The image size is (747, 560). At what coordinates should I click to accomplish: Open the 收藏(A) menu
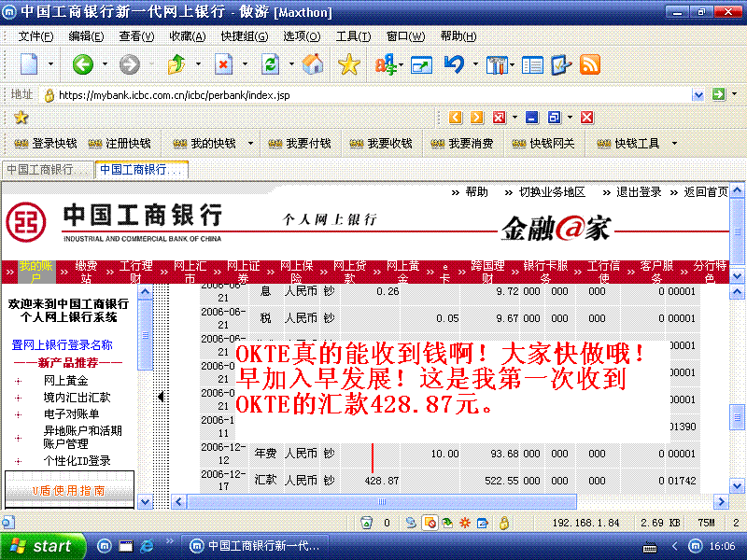tap(188, 36)
